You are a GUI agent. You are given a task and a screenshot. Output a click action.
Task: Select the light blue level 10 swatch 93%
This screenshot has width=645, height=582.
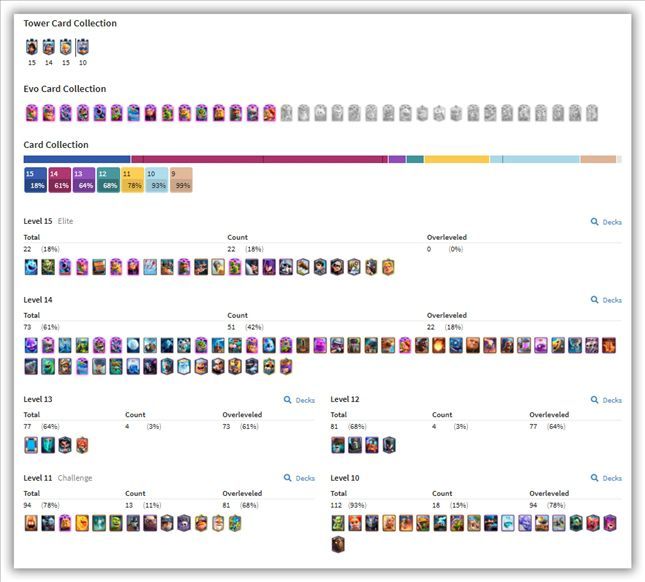tap(157, 180)
